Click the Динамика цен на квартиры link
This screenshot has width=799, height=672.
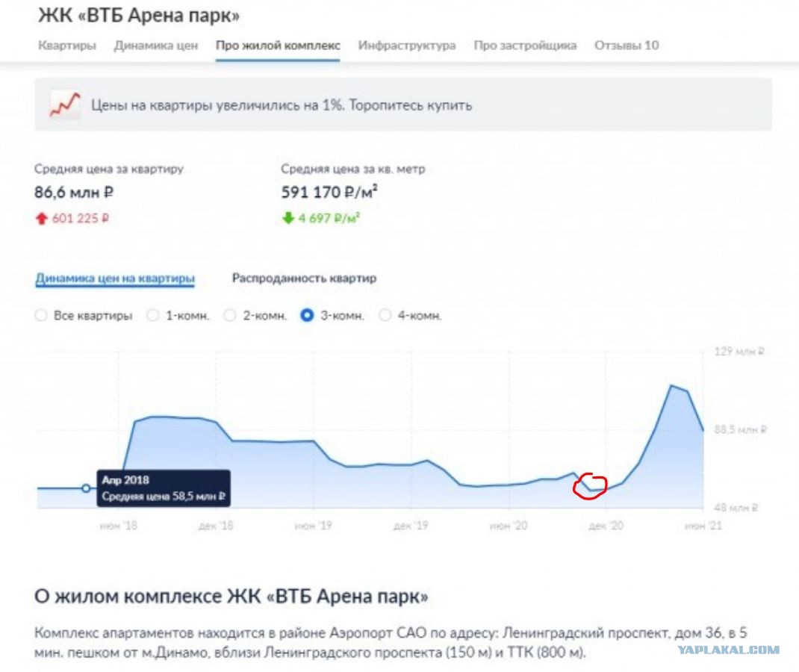[x=115, y=279]
